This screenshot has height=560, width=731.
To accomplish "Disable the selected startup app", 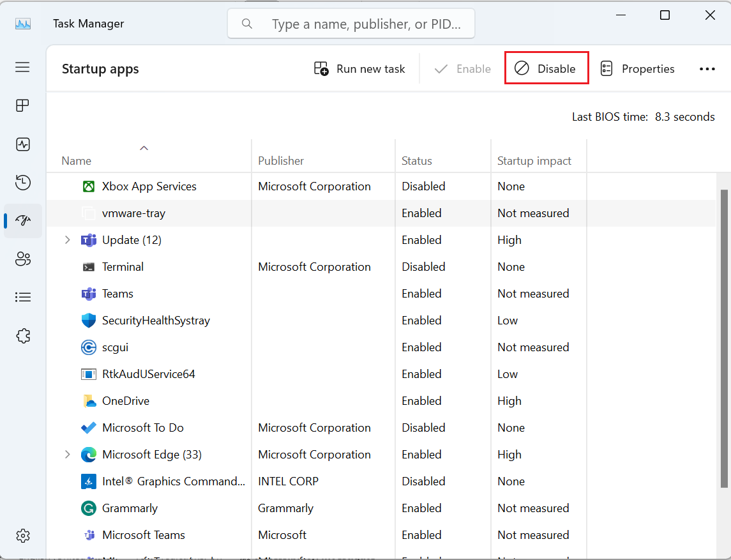I will click(546, 68).
